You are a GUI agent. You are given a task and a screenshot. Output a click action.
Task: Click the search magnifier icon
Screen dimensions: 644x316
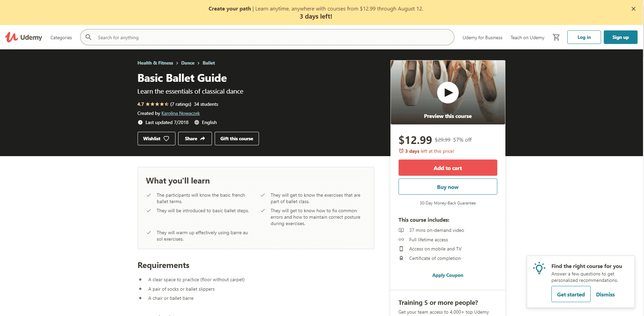coord(89,37)
